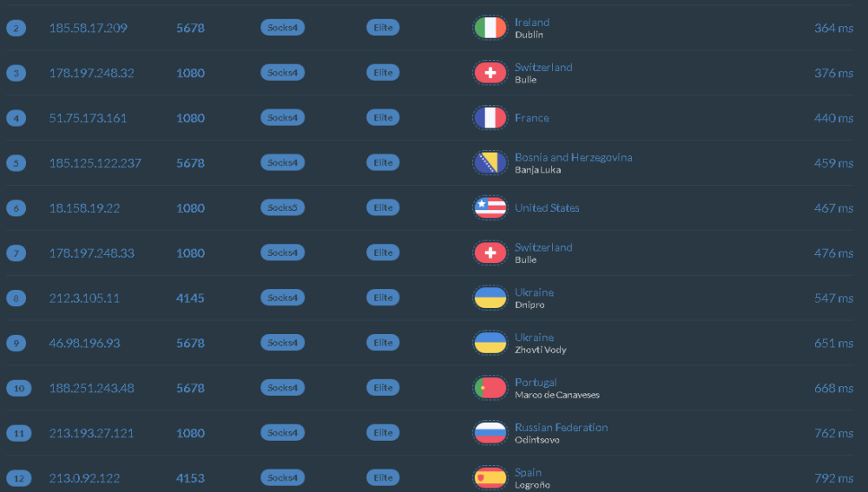Open IP address 185.125.122.237
868x492 pixels.
click(95, 163)
